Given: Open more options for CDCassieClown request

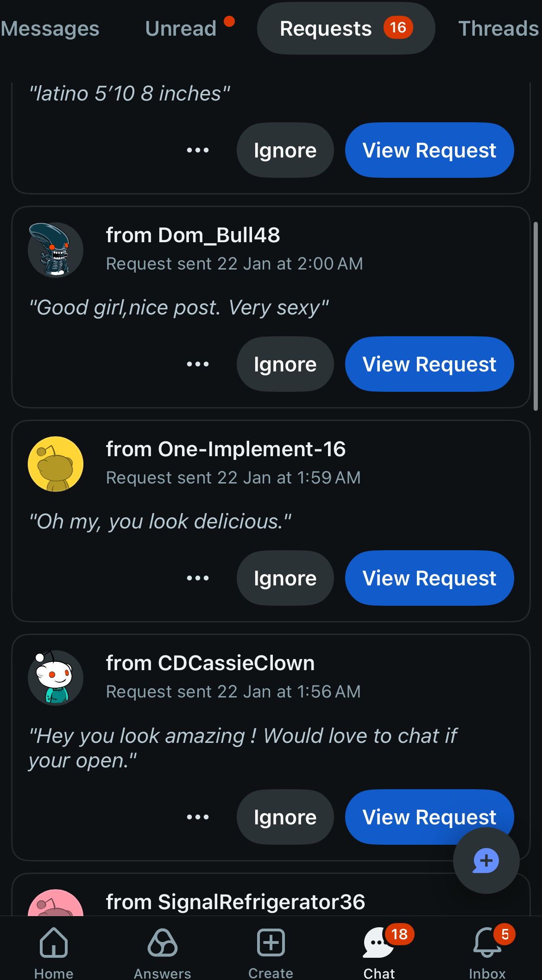Looking at the screenshot, I should point(198,817).
